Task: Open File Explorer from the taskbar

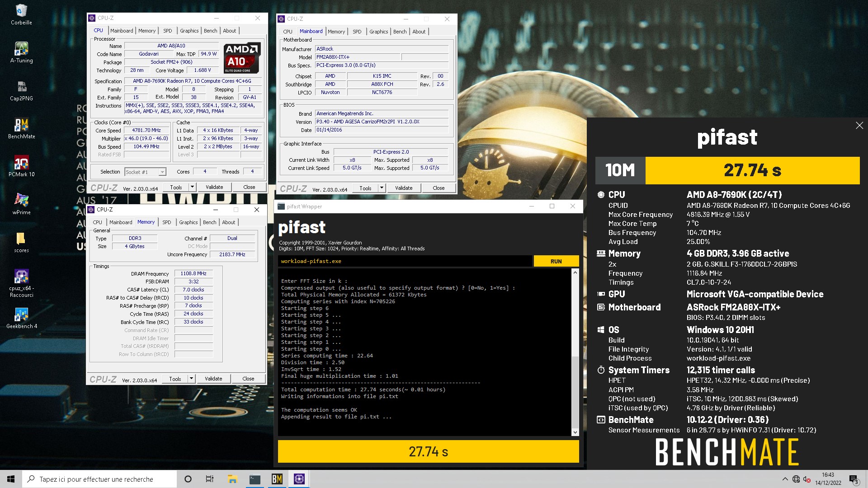Action: [x=232, y=479]
